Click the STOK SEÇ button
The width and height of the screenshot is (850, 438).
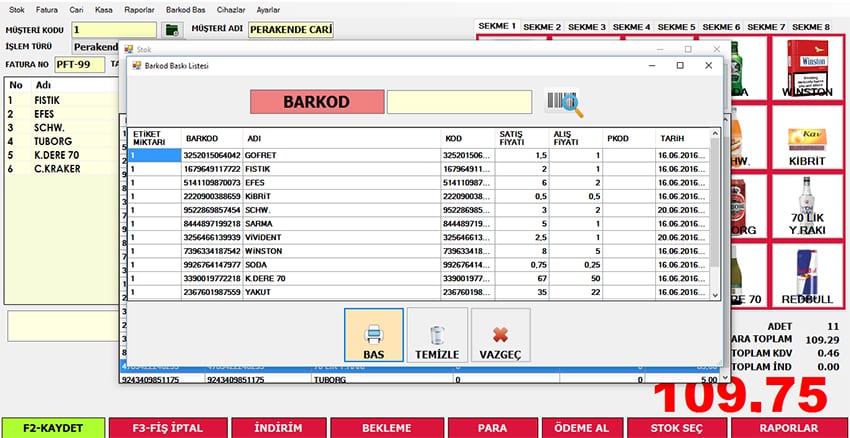pos(677,428)
